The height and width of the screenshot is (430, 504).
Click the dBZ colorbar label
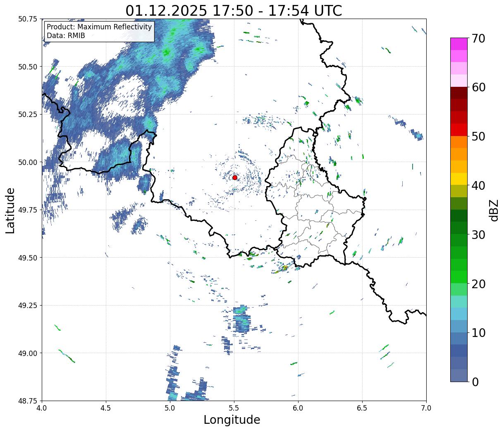pyautogui.click(x=493, y=209)
